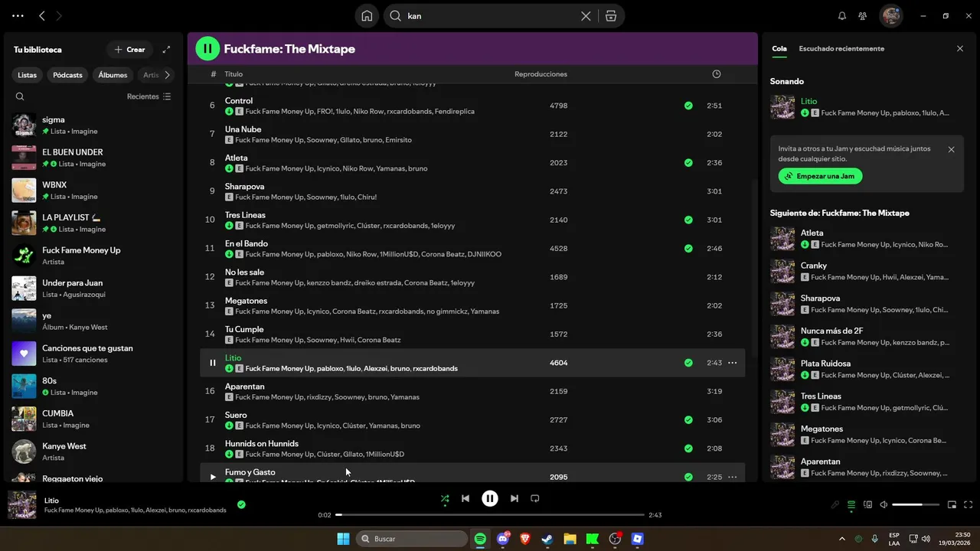Open lyrics microphone icon
Image resolution: width=980 pixels, height=551 pixels.
tap(835, 505)
